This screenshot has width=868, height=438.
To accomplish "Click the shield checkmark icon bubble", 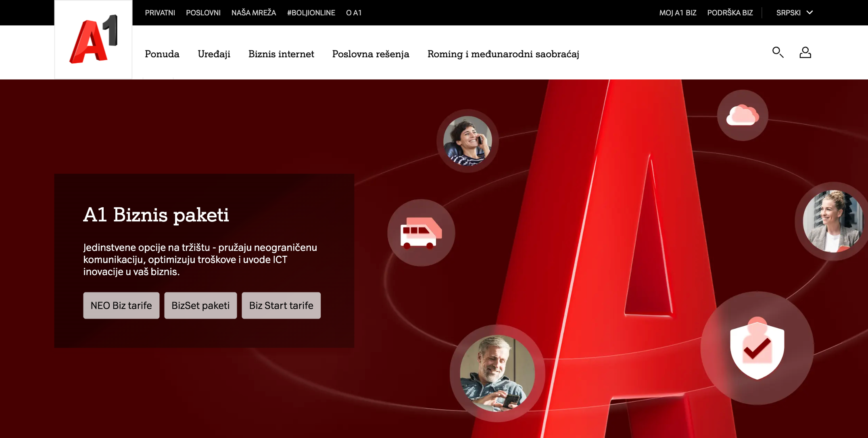I will point(757,348).
